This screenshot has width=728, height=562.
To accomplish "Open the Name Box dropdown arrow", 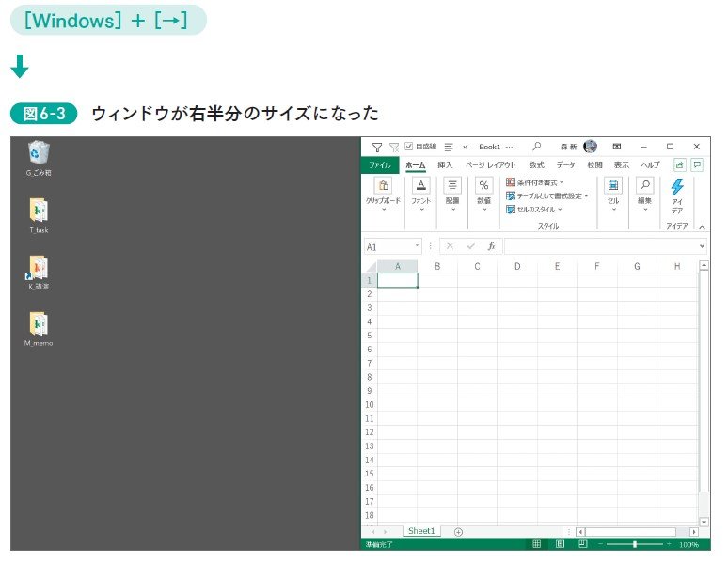I will click(x=417, y=246).
